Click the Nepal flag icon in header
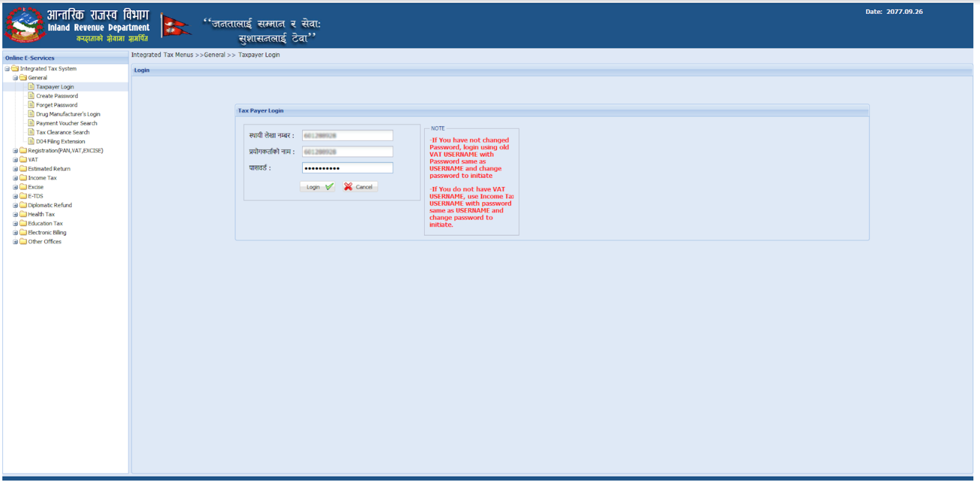 coord(176,26)
